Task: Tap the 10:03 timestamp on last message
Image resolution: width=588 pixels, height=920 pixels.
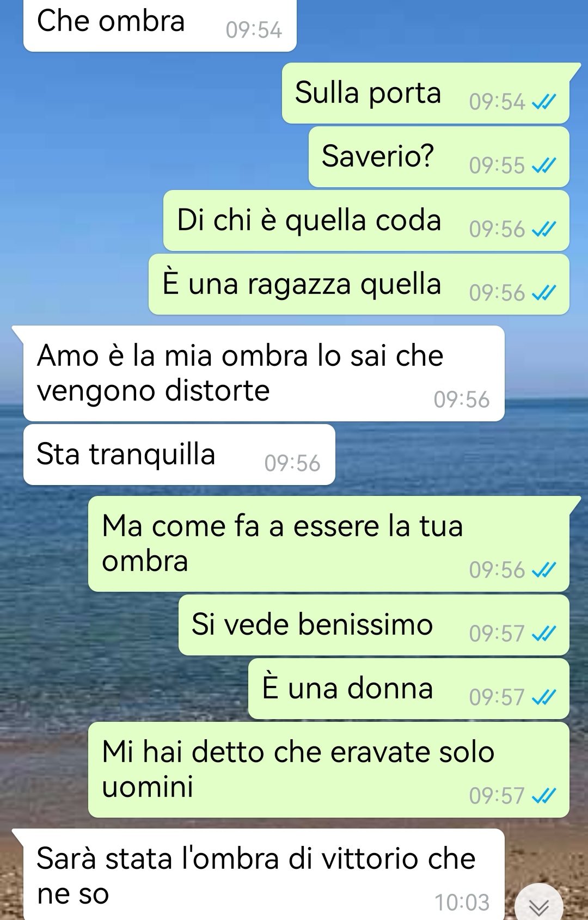Action: [462, 903]
